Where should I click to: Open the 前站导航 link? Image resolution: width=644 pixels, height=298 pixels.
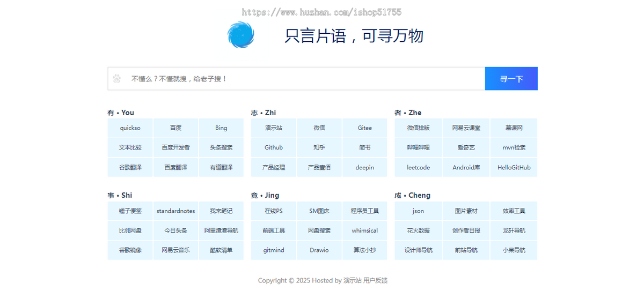pyautogui.click(x=466, y=250)
